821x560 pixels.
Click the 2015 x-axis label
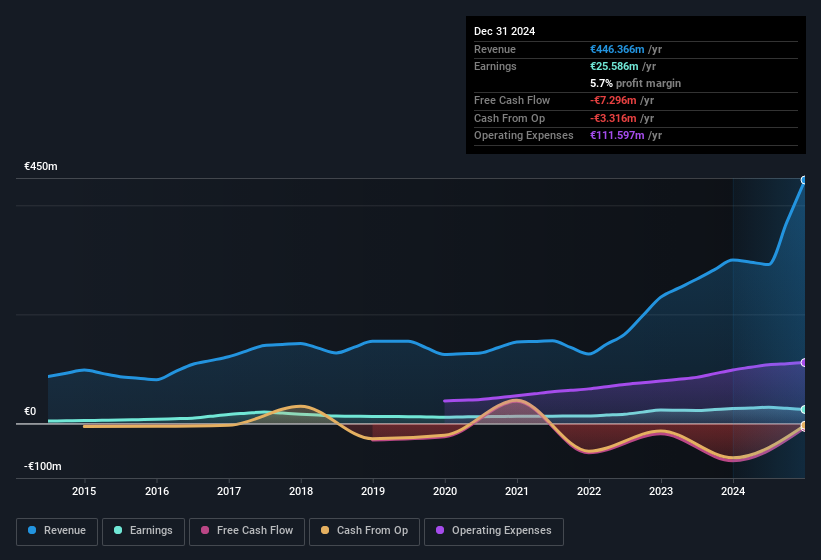click(x=84, y=491)
